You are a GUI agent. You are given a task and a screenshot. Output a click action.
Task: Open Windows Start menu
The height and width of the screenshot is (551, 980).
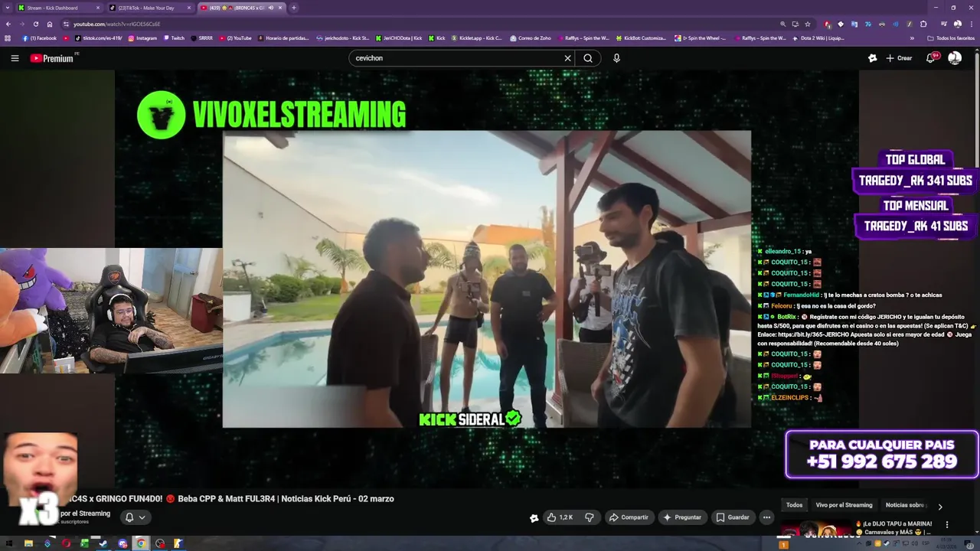pyautogui.click(x=8, y=544)
